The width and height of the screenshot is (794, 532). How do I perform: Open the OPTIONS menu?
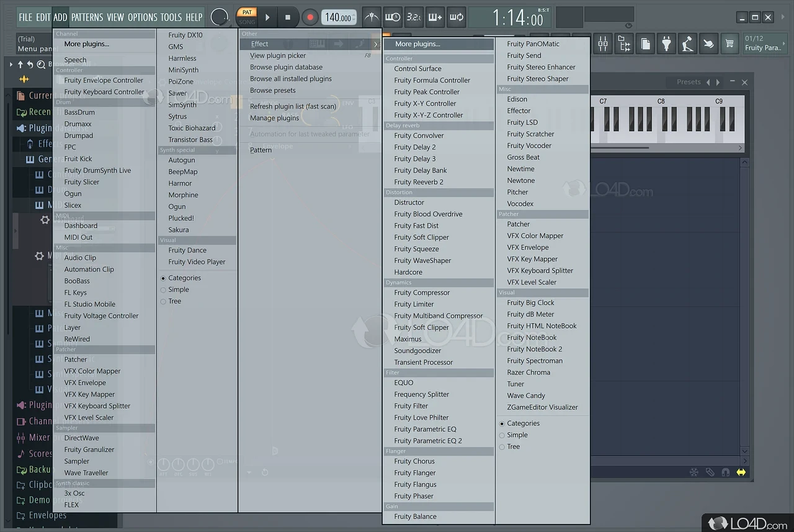coord(143,17)
